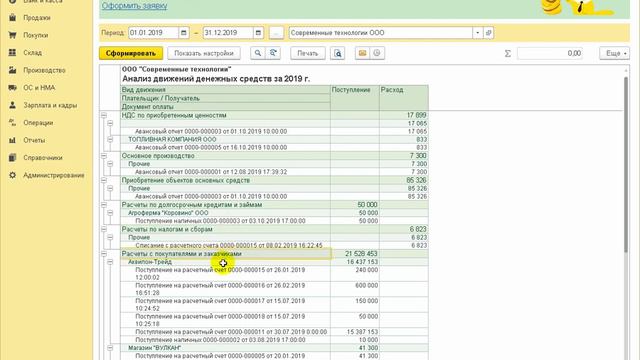The width and height of the screenshot is (640, 360).
Task: Click the start date field 01.01.2019
Action: pyautogui.click(x=153, y=33)
